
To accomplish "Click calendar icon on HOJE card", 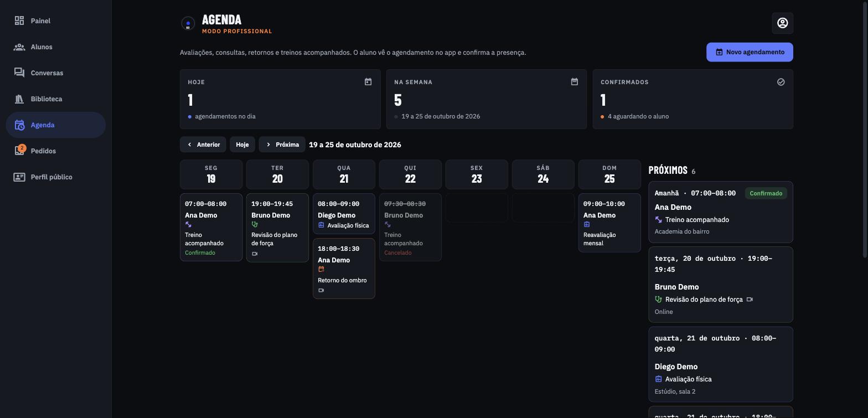I will (x=368, y=82).
